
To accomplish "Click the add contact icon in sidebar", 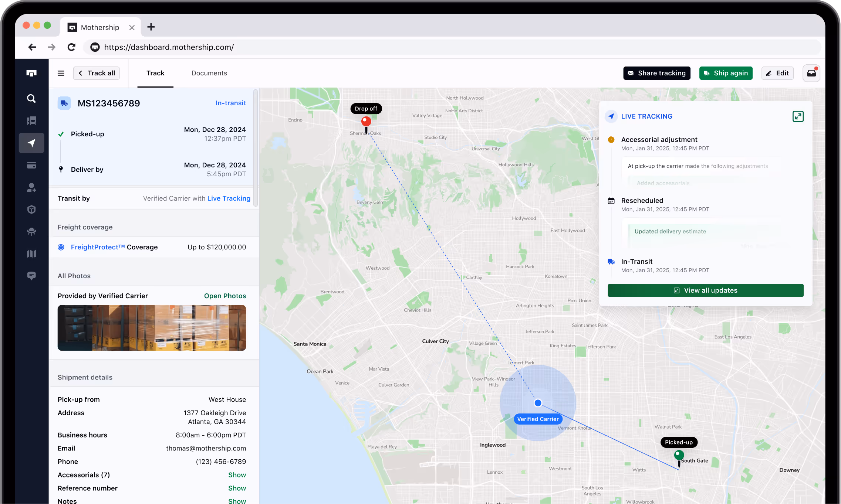I will (x=31, y=187).
